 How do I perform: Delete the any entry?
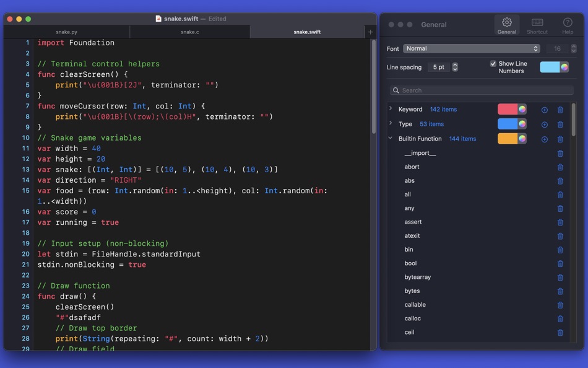pyautogui.click(x=560, y=208)
